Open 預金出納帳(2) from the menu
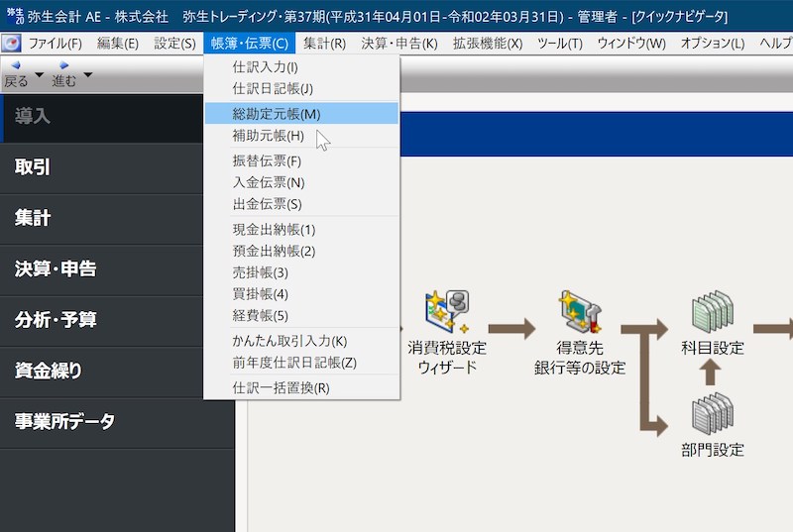 click(x=301, y=251)
